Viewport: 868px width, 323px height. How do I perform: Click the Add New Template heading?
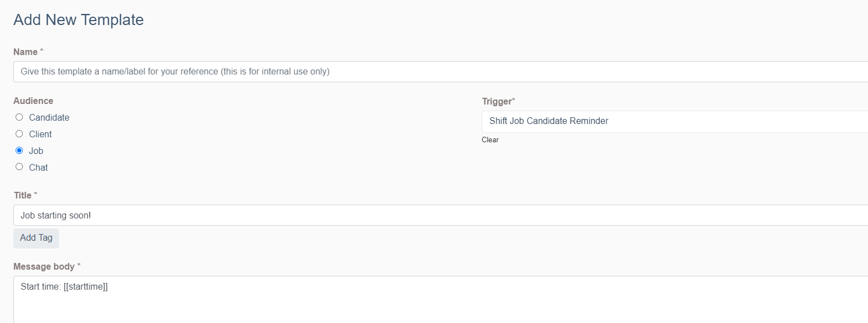[x=79, y=20]
